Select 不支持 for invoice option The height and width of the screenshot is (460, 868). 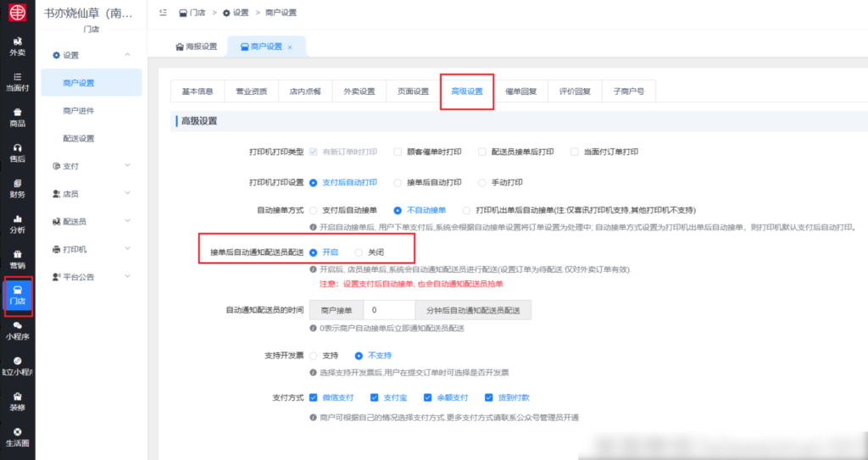[x=359, y=356]
